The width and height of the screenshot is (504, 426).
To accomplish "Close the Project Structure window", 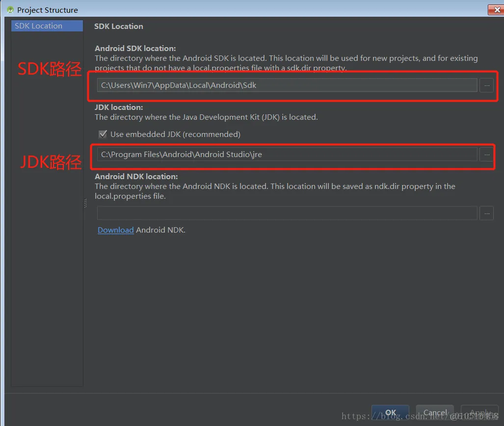I will point(496,10).
